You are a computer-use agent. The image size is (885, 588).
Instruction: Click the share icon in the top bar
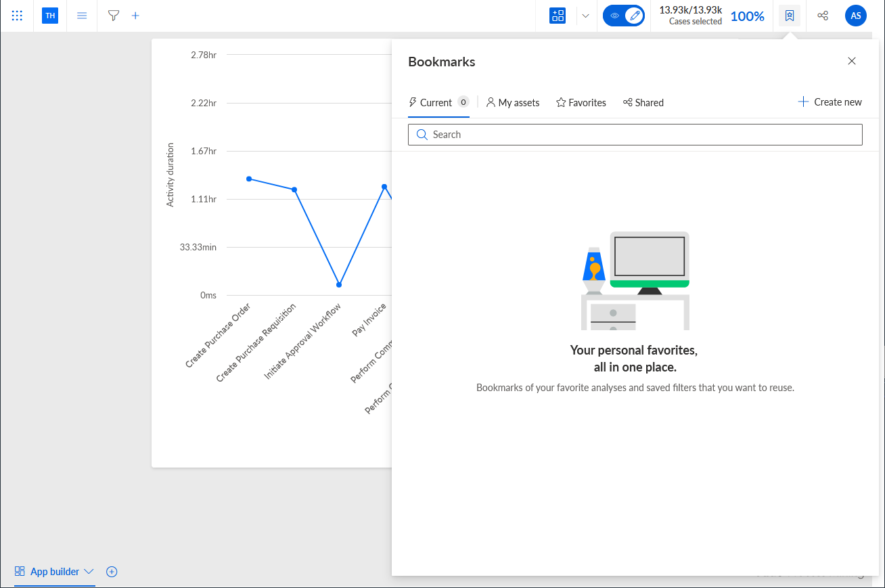[x=823, y=16]
